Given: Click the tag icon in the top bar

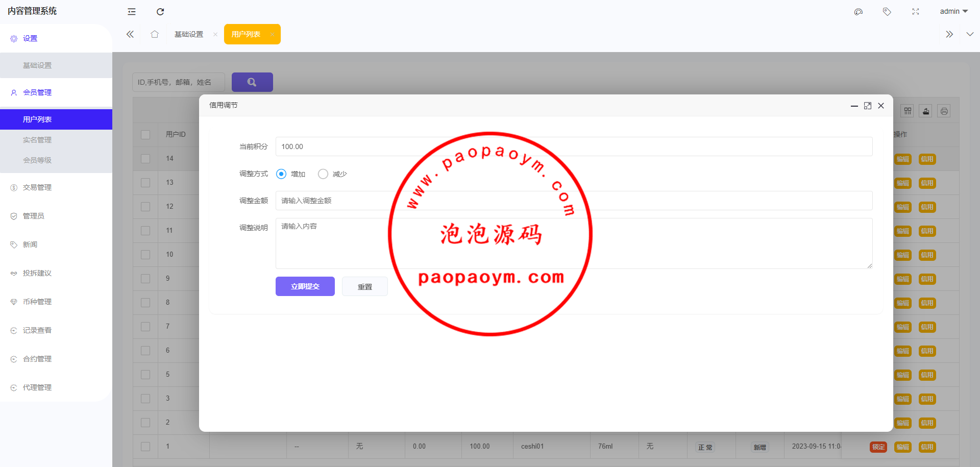Looking at the screenshot, I should coord(887,12).
